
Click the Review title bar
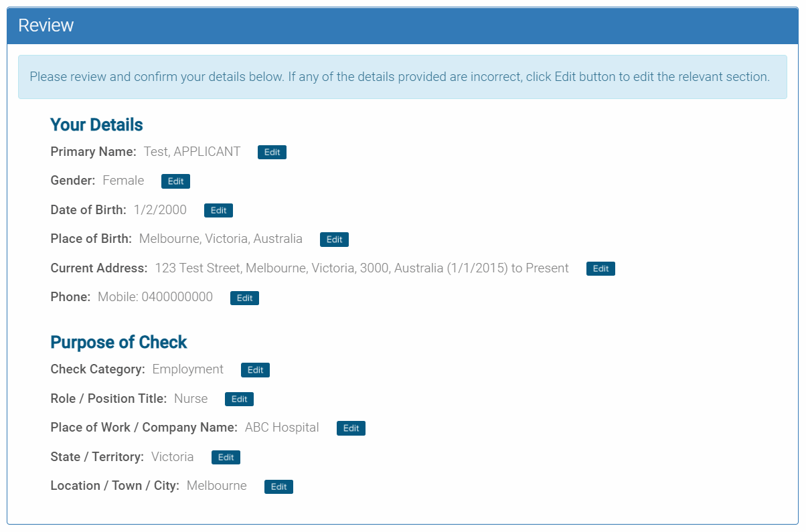pos(46,25)
